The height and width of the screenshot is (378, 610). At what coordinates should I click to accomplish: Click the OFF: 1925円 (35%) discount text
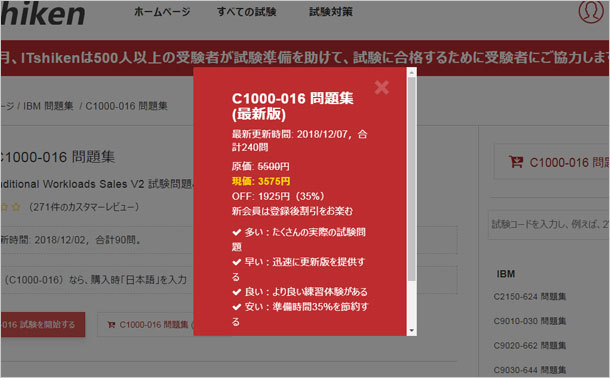(x=278, y=196)
